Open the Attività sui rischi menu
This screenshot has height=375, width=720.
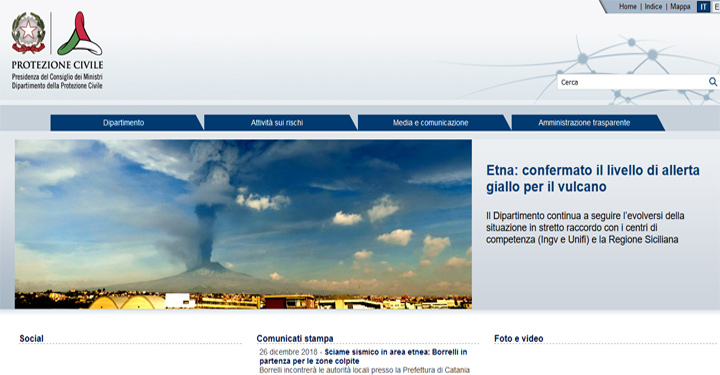click(x=277, y=123)
